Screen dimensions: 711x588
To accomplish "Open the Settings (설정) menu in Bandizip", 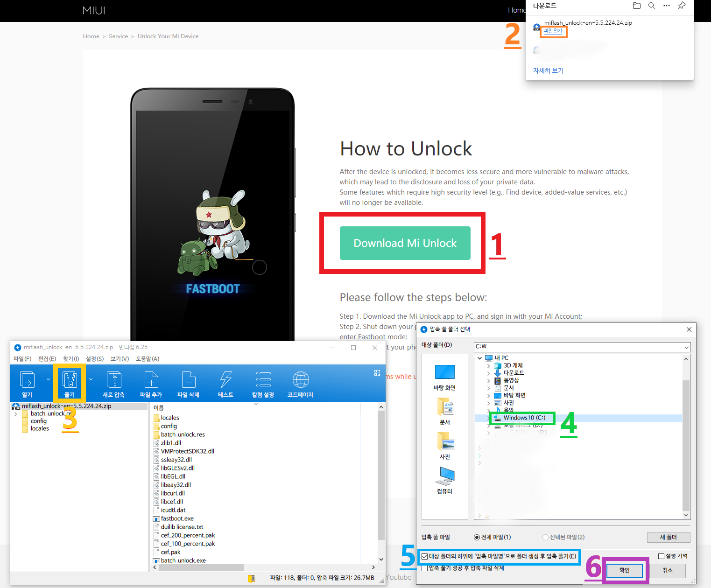I will [x=95, y=359].
